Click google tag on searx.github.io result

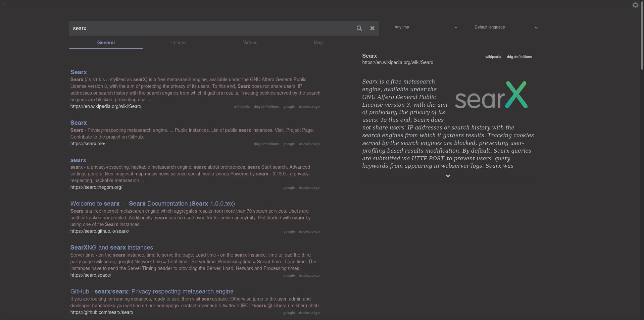(289, 231)
